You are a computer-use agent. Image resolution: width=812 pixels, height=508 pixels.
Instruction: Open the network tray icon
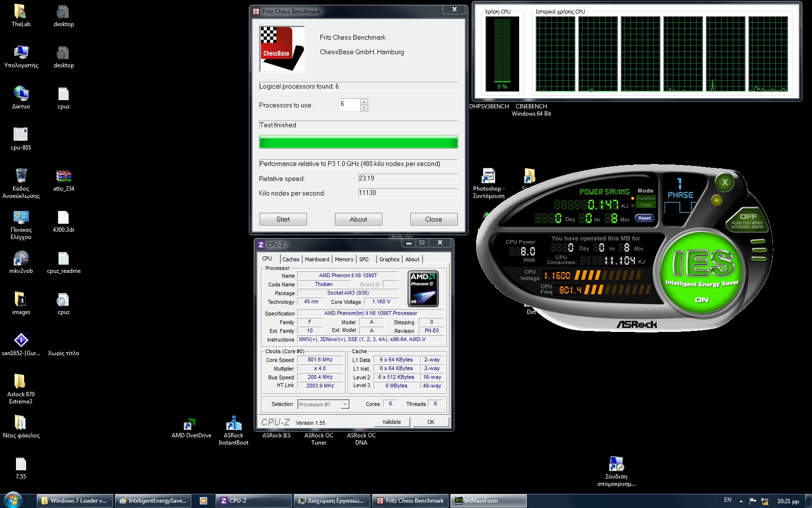765,501
